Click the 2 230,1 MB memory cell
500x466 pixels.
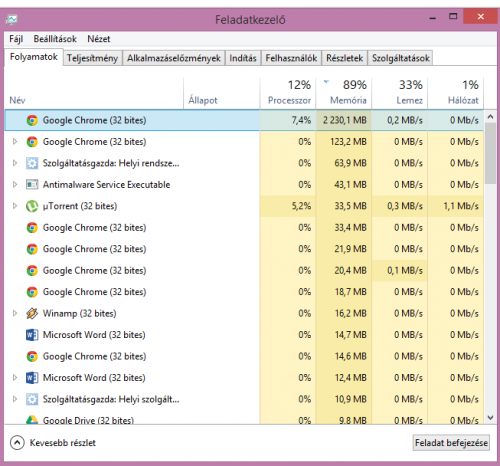coord(344,120)
